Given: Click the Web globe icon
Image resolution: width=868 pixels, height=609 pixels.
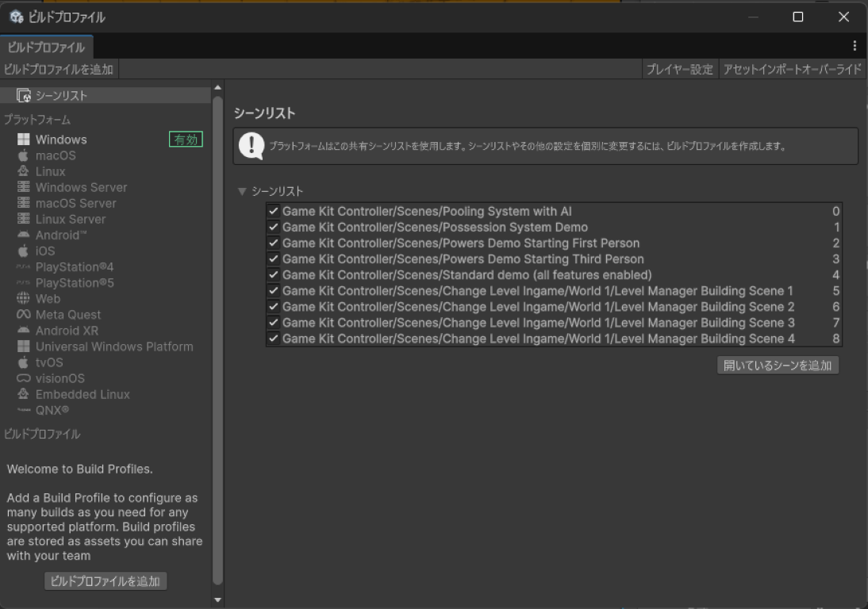Looking at the screenshot, I should click(23, 299).
